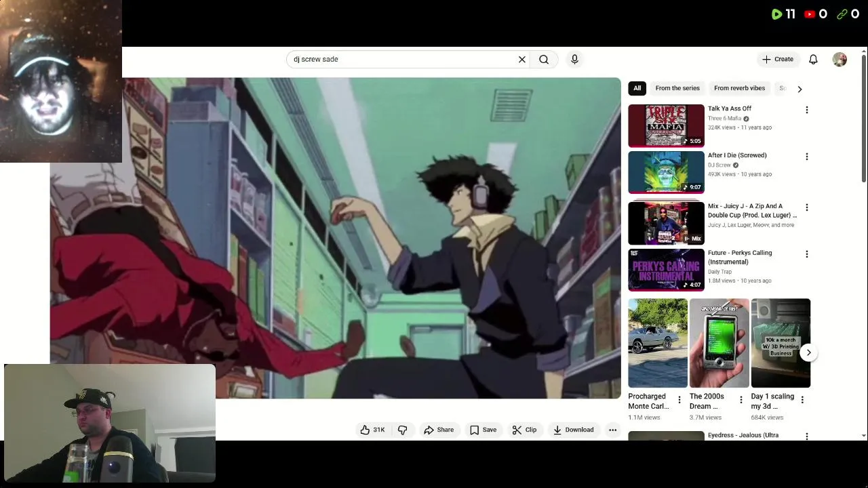Open the Procharged Monte Carlo short
This screenshot has width=868, height=488.
[658, 343]
